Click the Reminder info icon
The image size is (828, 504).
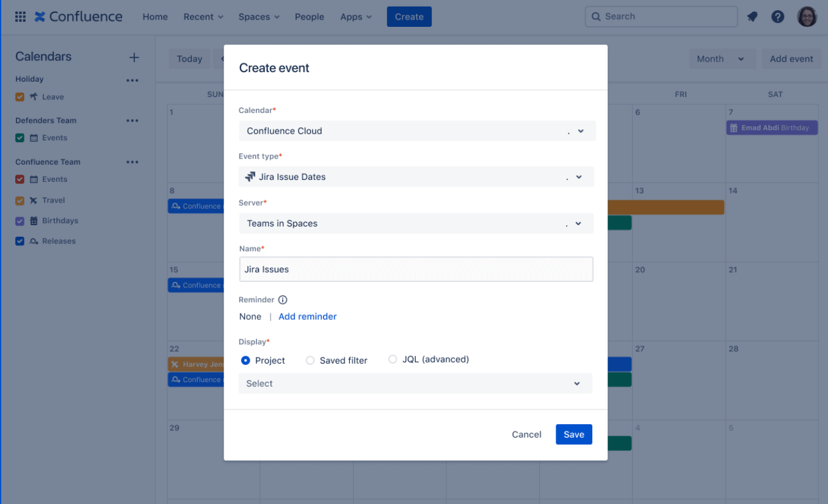click(283, 300)
